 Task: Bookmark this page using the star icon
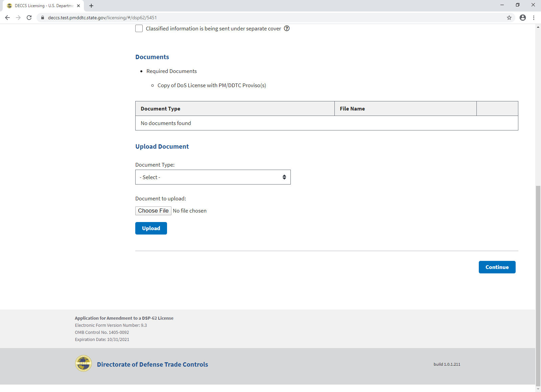tap(509, 18)
